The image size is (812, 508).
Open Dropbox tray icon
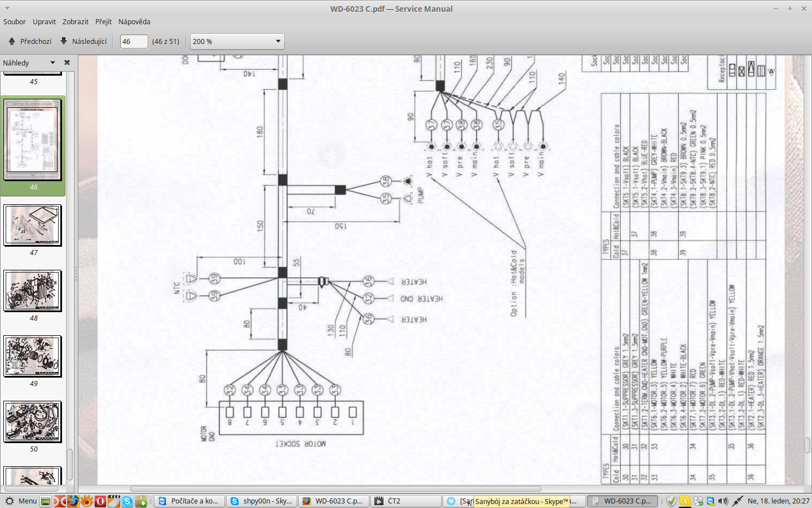tap(698, 501)
